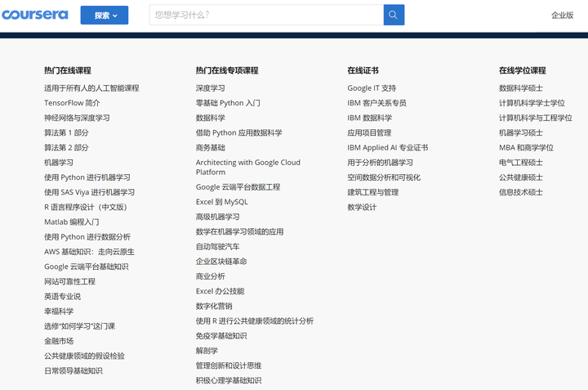588x390 pixels.
Task: Open 数据科学硕士 degree link
Action: tap(521, 88)
